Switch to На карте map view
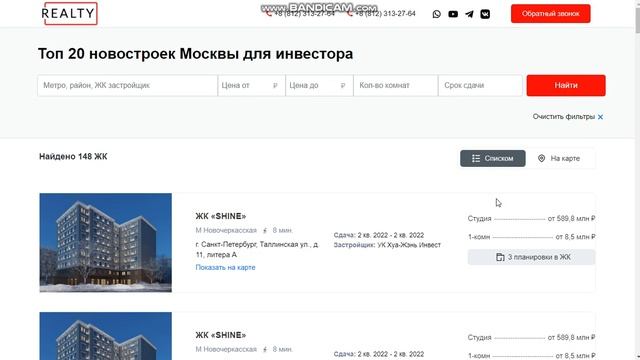This screenshot has height=360, width=640. pyautogui.click(x=560, y=158)
